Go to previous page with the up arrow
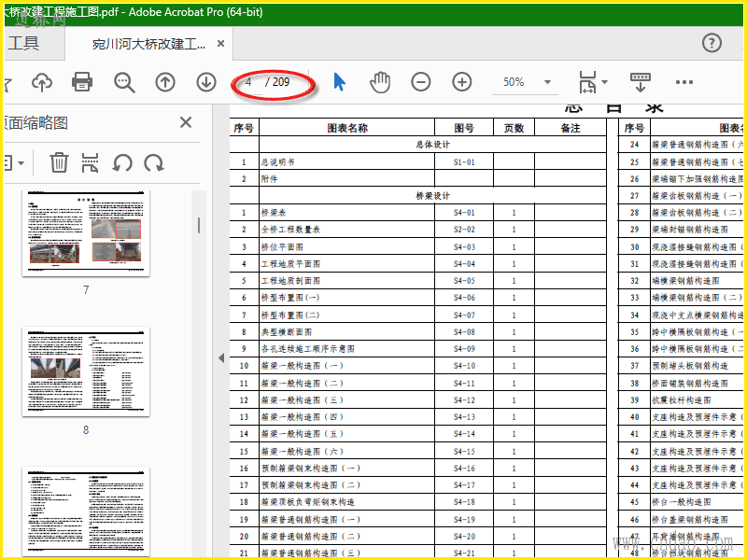Image resolution: width=747 pixels, height=560 pixels. [165, 82]
